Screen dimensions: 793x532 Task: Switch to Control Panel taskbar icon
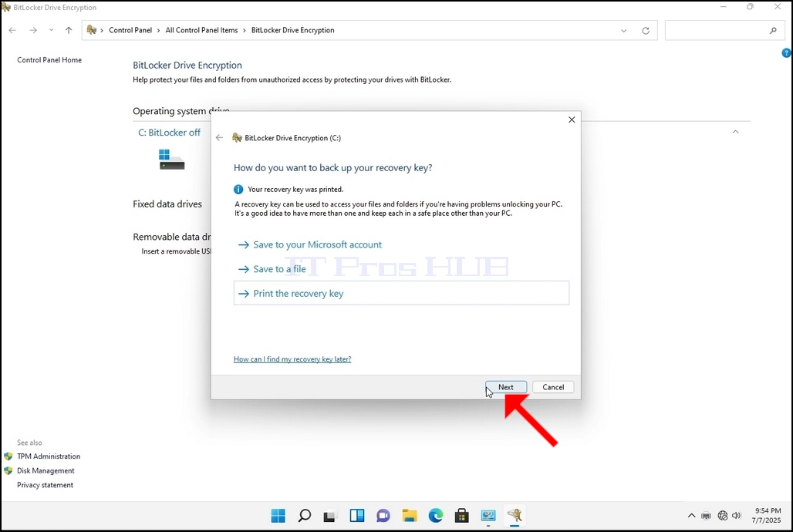[x=488, y=516]
